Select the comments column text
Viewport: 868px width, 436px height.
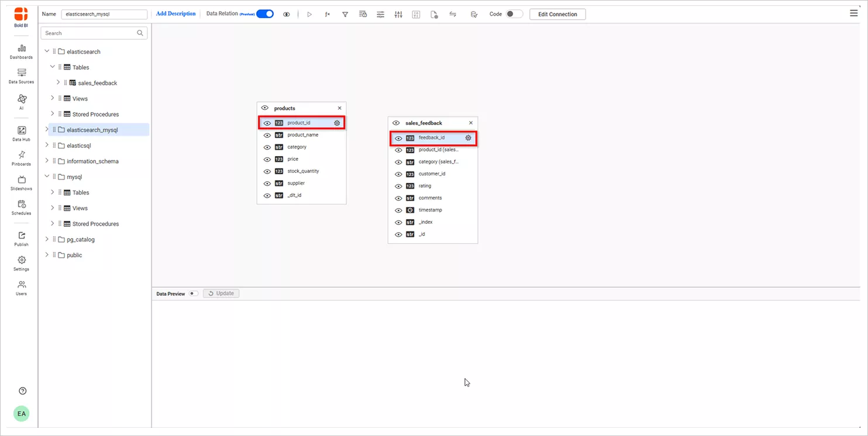(x=430, y=198)
